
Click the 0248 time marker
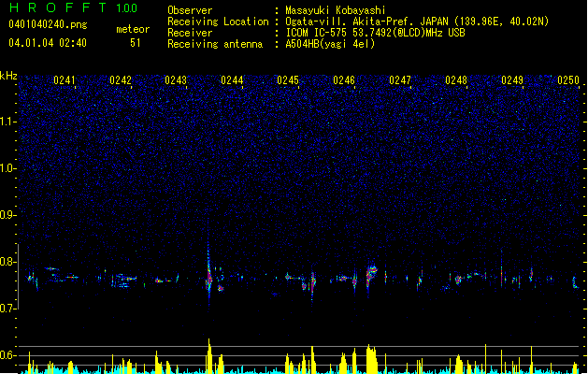tap(456, 80)
